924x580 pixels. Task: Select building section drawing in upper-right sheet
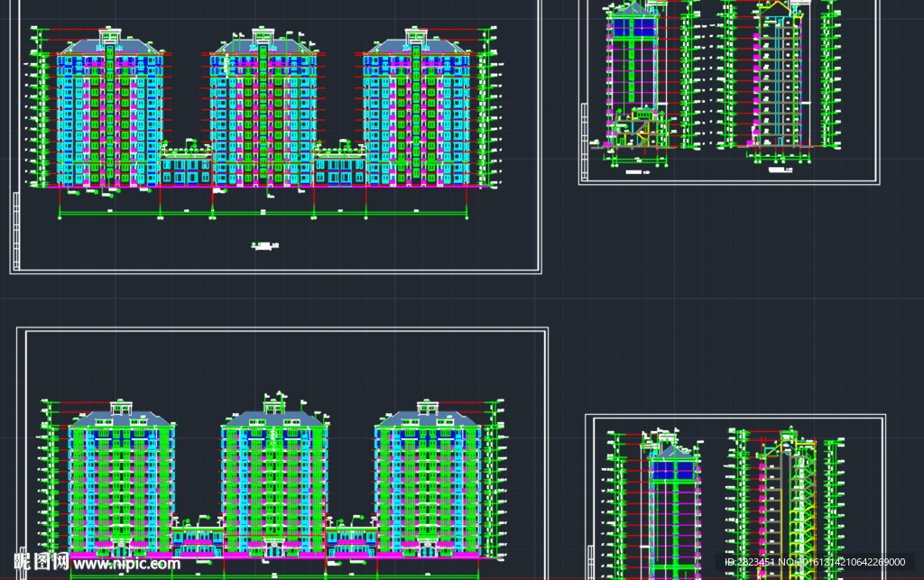click(778, 74)
